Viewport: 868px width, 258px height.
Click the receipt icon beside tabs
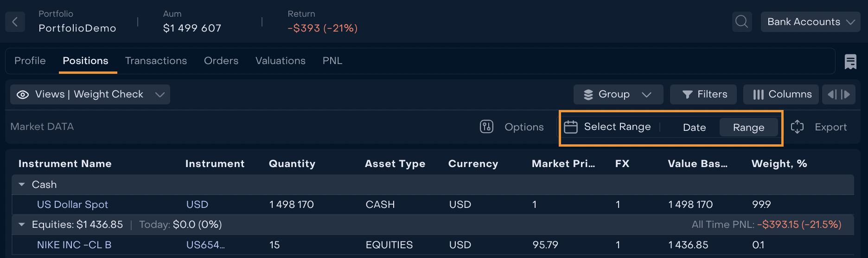[850, 61]
